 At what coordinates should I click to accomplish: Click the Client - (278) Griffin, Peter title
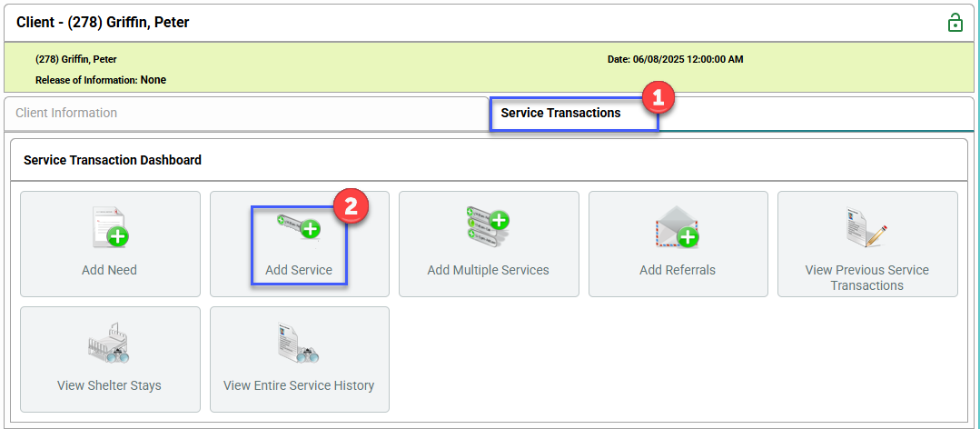(x=104, y=23)
